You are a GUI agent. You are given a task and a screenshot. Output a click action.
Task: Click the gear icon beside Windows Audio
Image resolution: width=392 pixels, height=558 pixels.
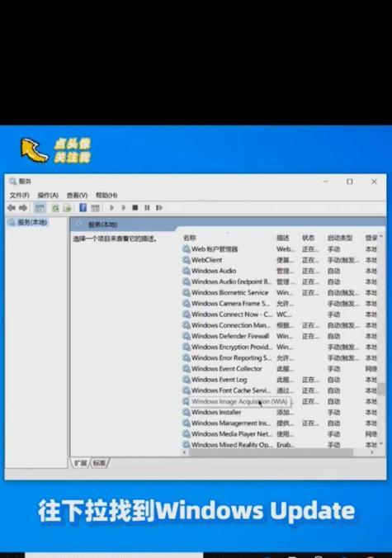pos(186,271)
